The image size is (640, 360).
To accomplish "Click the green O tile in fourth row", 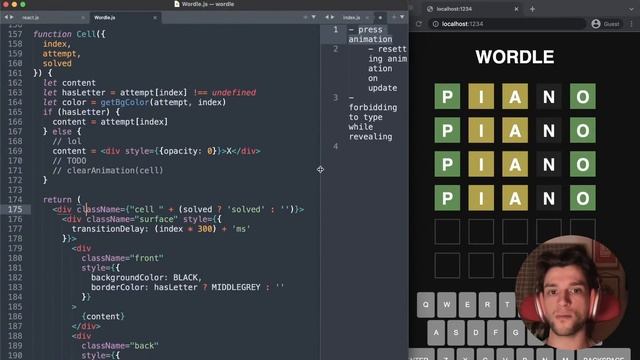I will coord(582,198).
